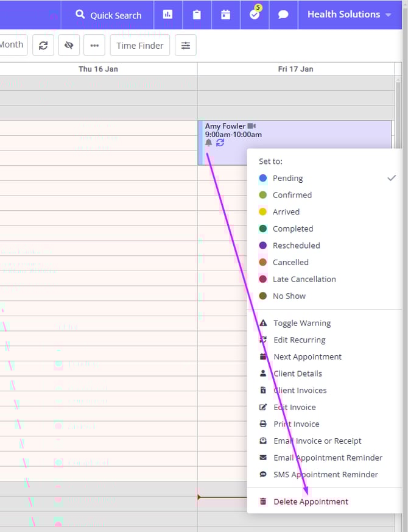Image resolution: width=408 pixels, height=532 pixels.
Task: Set appointment status to Confirmed
Action: pos(292,195)
